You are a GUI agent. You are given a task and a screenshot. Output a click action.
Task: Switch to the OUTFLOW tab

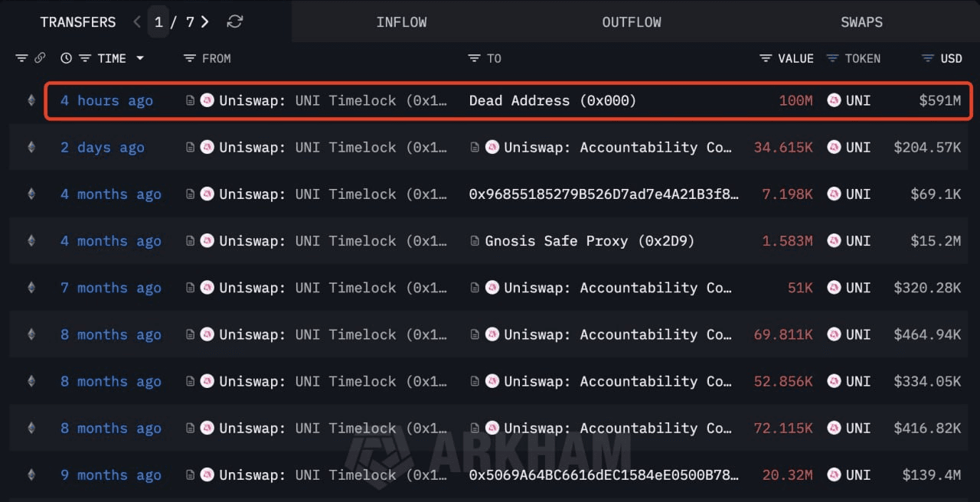(x=631, y=21)
